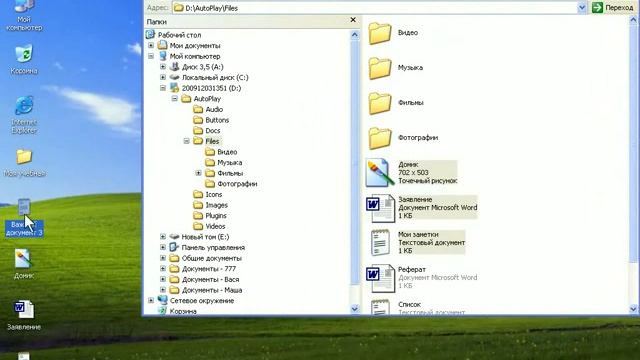Viewport: 640px width, 360px height.
Task: Select the Docs folder in tree
Action: tap(213, 130)
